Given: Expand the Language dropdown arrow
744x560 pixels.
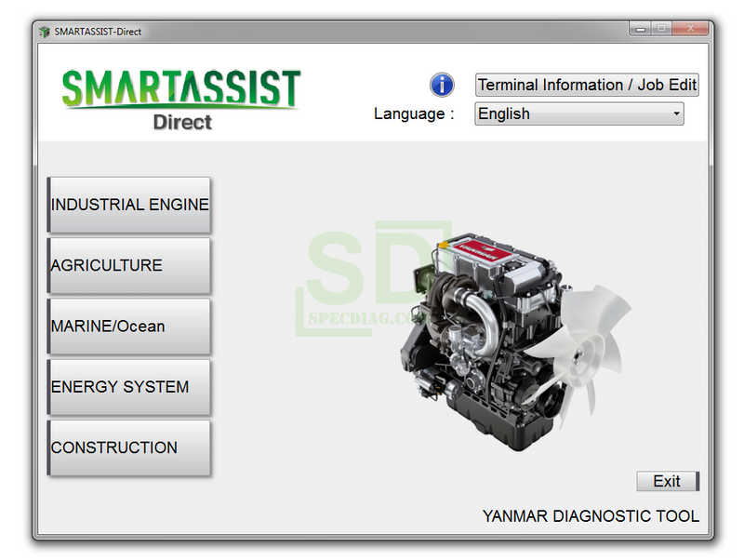Looking at the screenshot, I should pos(675,114).
